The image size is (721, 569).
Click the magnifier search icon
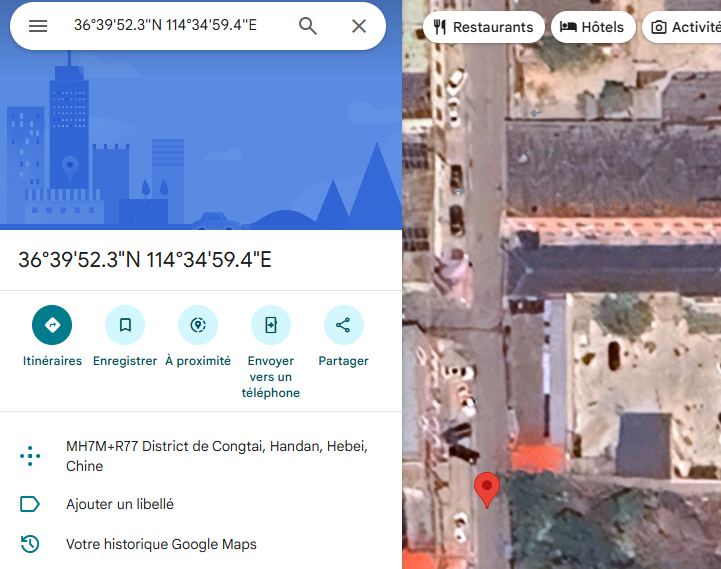point(308,26)
